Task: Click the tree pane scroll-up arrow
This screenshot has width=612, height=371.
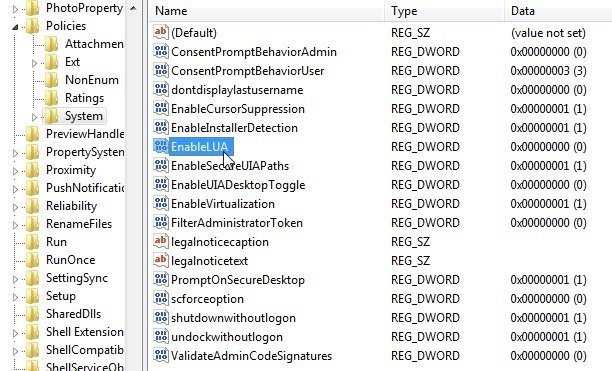Action: pos(133,8)
